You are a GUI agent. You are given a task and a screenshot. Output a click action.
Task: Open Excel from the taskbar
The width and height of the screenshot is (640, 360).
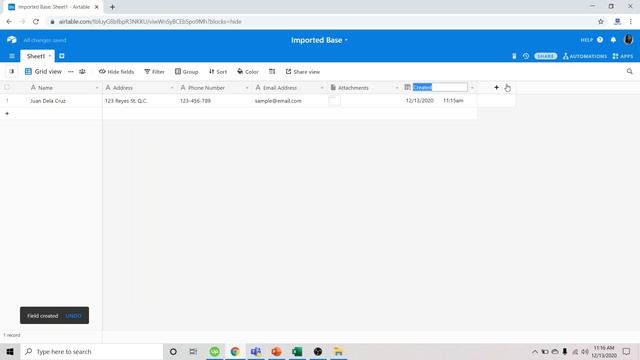coord(297,351)
